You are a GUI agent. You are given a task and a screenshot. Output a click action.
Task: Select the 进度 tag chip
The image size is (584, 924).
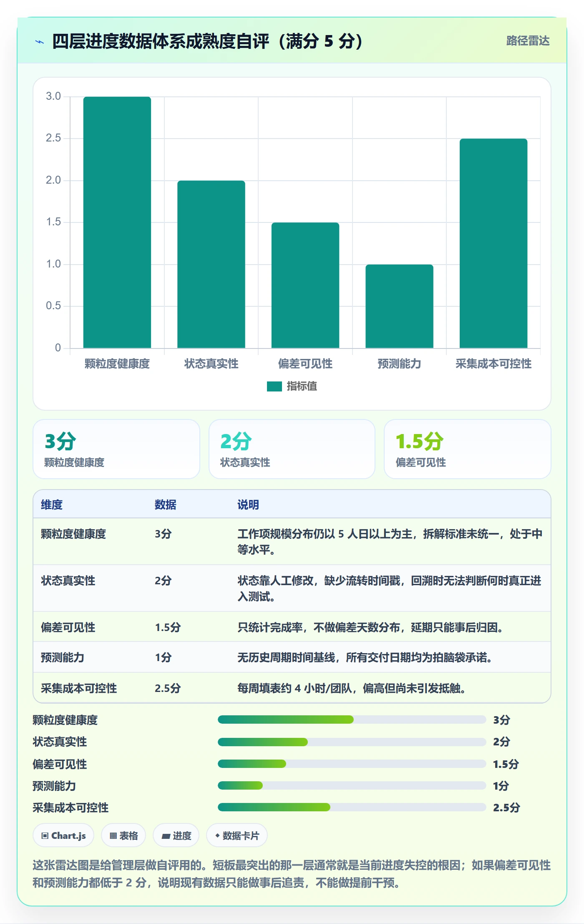coord(176,836)
